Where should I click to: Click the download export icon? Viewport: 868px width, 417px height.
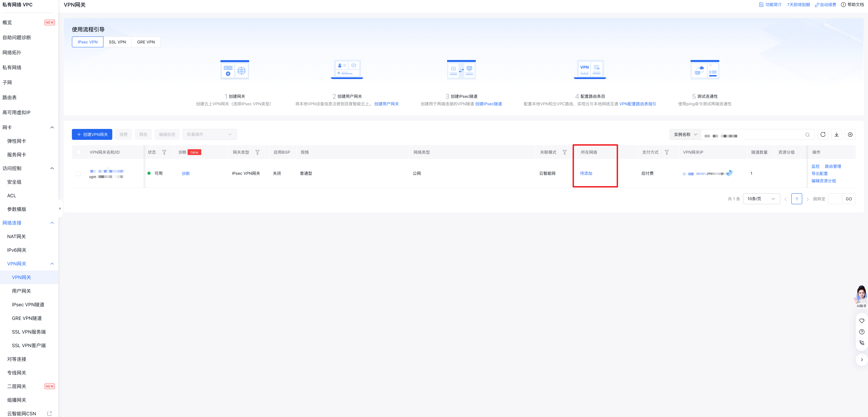[x=836, y=134]
